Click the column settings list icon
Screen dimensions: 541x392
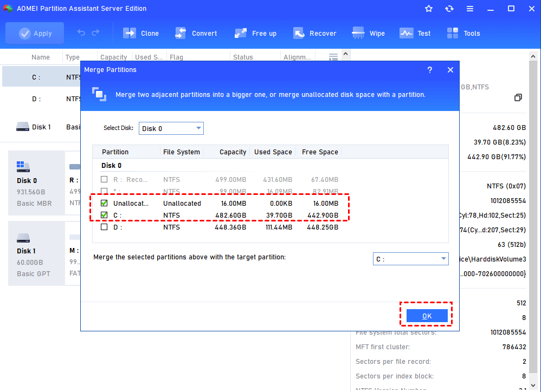(x=333, y=57)
